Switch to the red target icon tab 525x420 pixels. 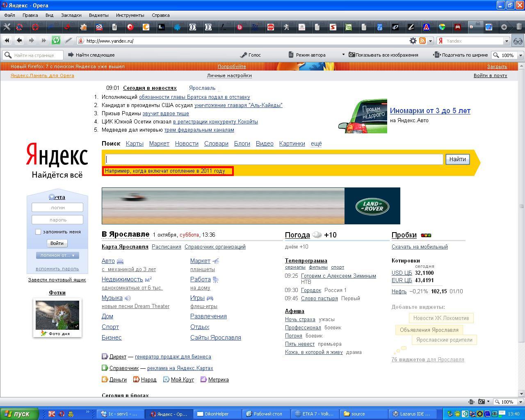click(x=130, y=27)
